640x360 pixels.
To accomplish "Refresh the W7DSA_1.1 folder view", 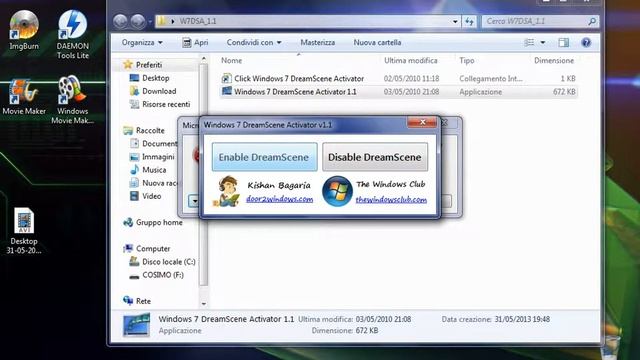I will click(x=469, y=21).
